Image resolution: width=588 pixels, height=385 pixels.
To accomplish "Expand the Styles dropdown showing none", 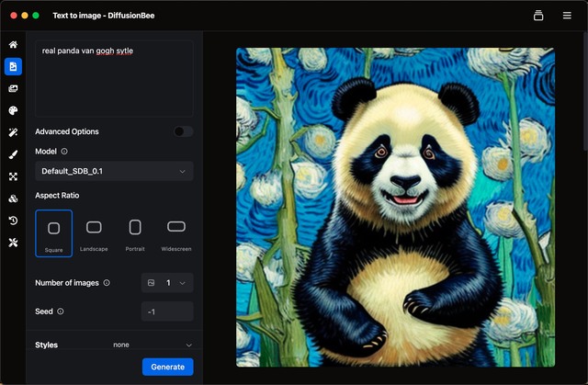I will pos(153,345).
